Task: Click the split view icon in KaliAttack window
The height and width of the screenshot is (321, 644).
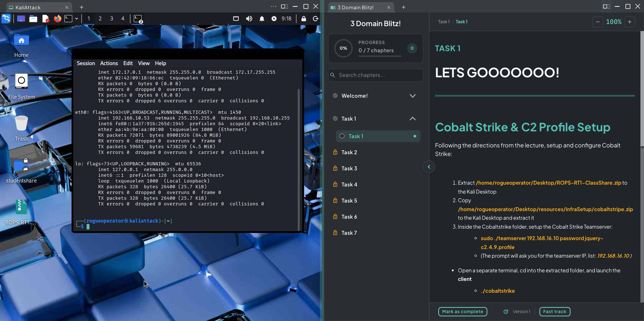Action: (x=284, y=6)
